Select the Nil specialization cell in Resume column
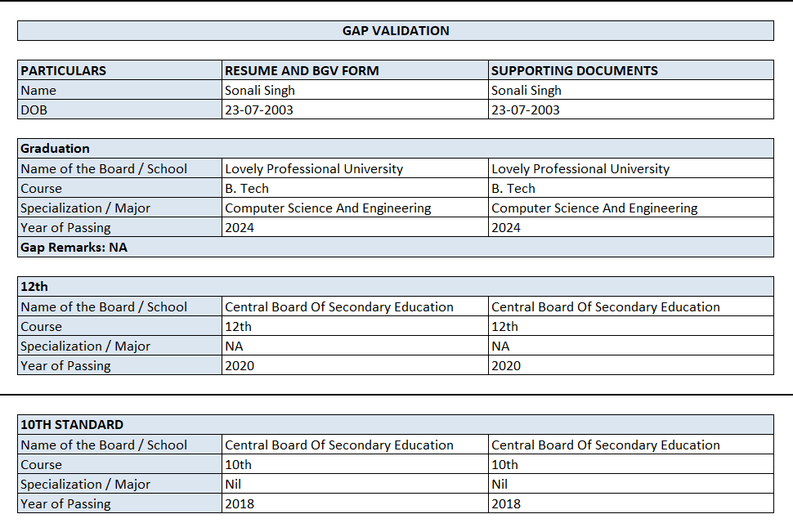 [x=355, y=484]
